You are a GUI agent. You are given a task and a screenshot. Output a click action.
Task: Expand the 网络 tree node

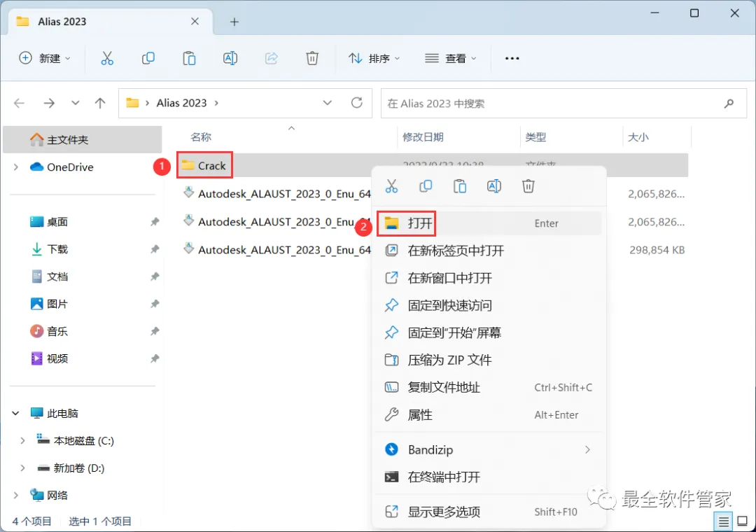click(x=16, y=496)
